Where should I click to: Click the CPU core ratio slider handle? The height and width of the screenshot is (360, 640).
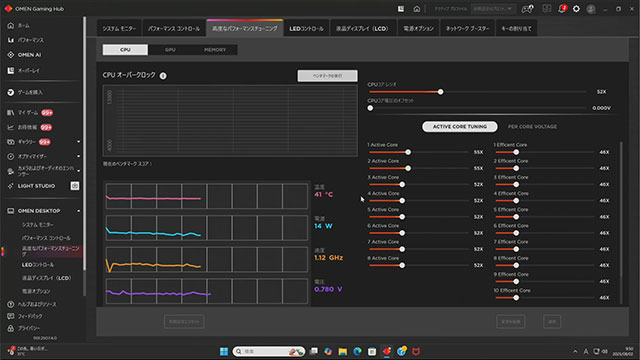(440, 92)
